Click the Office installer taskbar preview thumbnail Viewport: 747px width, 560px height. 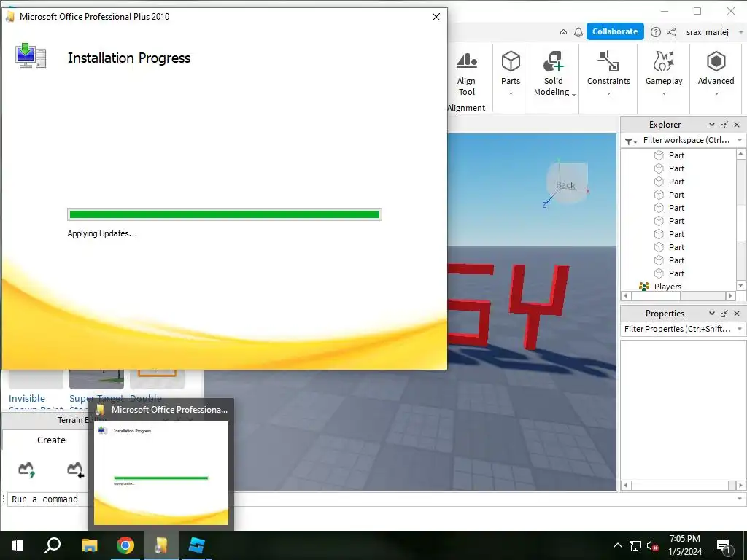click(x=161, y=472)
